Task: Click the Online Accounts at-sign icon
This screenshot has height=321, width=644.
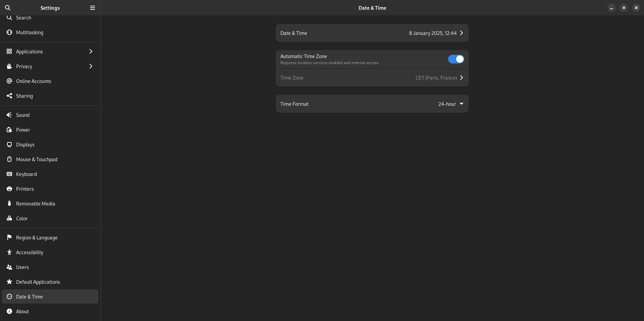Action: (9, 81)
